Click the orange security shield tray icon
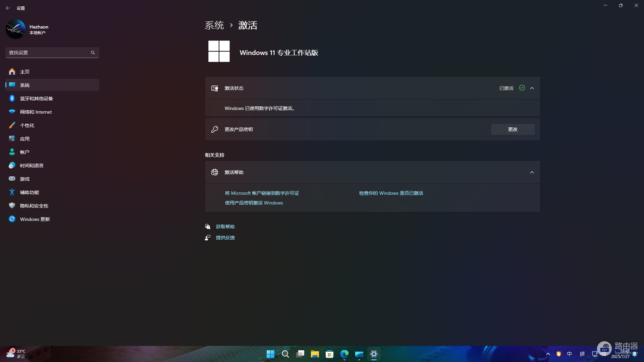Screen dimensions: 644x362 pos(559,354)
